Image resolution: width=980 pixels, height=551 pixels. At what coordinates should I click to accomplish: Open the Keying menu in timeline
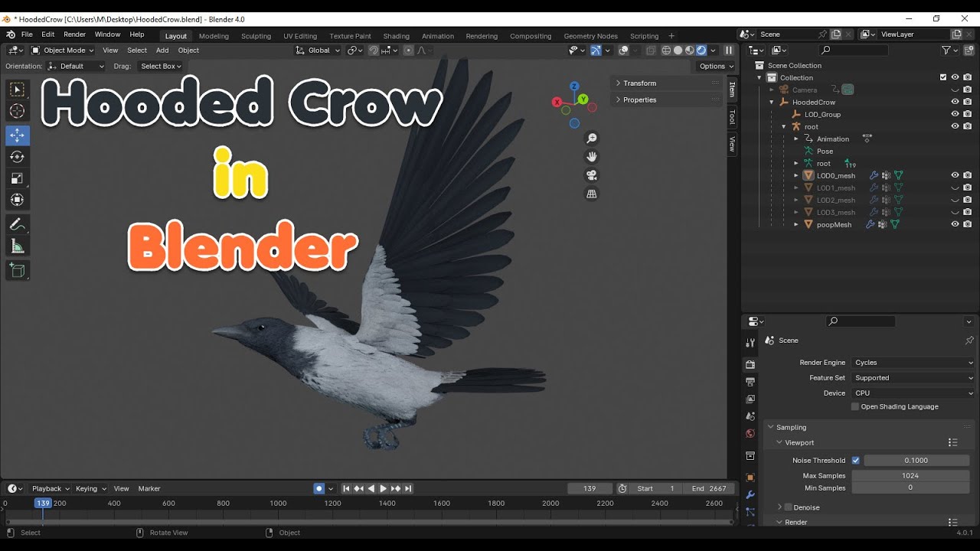(90, 488)
